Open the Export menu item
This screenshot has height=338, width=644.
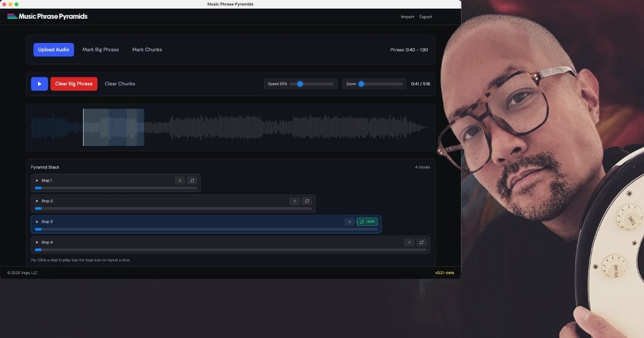[x=426, y=17]
